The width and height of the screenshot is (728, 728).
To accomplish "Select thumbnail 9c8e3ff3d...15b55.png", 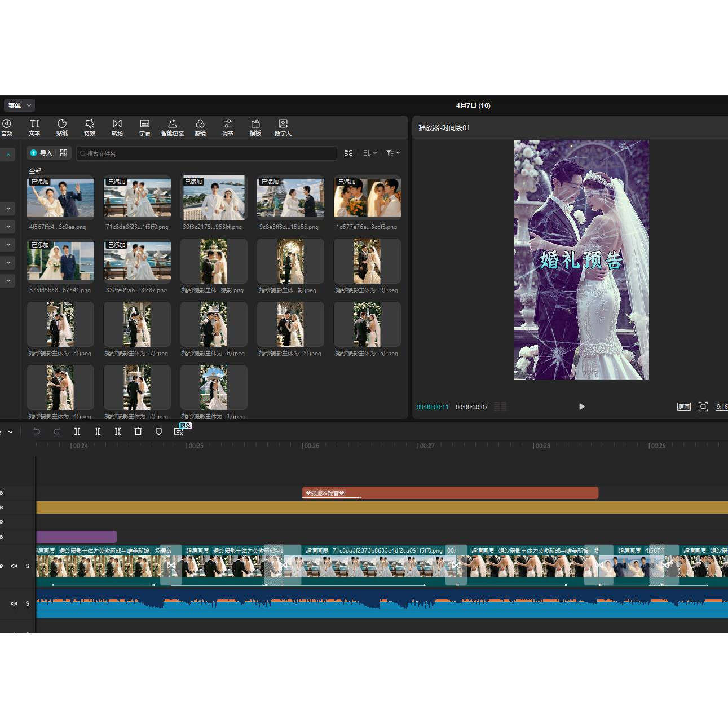I will [291, 197].
